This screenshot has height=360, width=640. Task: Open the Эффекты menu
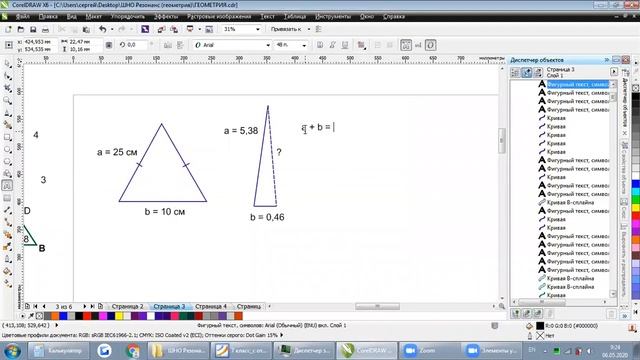(166, 17)
